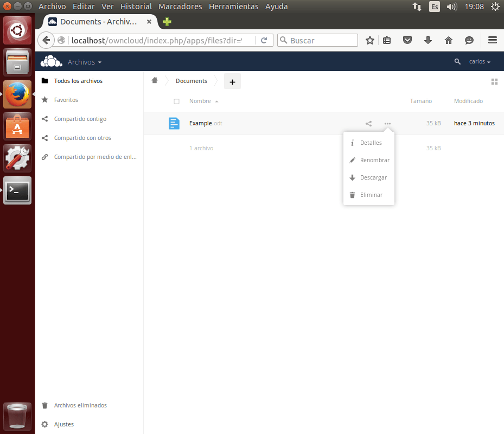504x434 pixels.
Task: Open the Ver menu
Action: pos(107,7)
